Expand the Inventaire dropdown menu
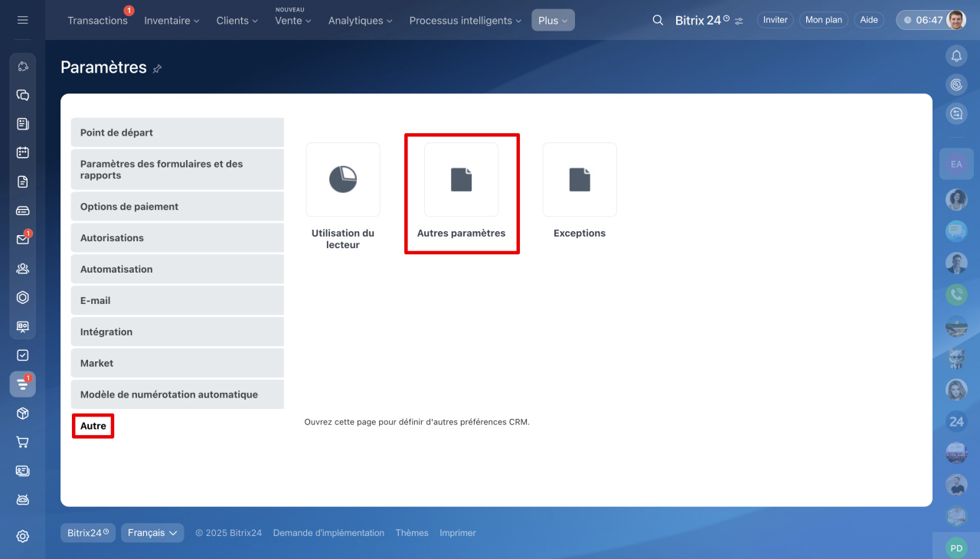The width and height of the screenshot is (980, 559). [x=171, y=21]
